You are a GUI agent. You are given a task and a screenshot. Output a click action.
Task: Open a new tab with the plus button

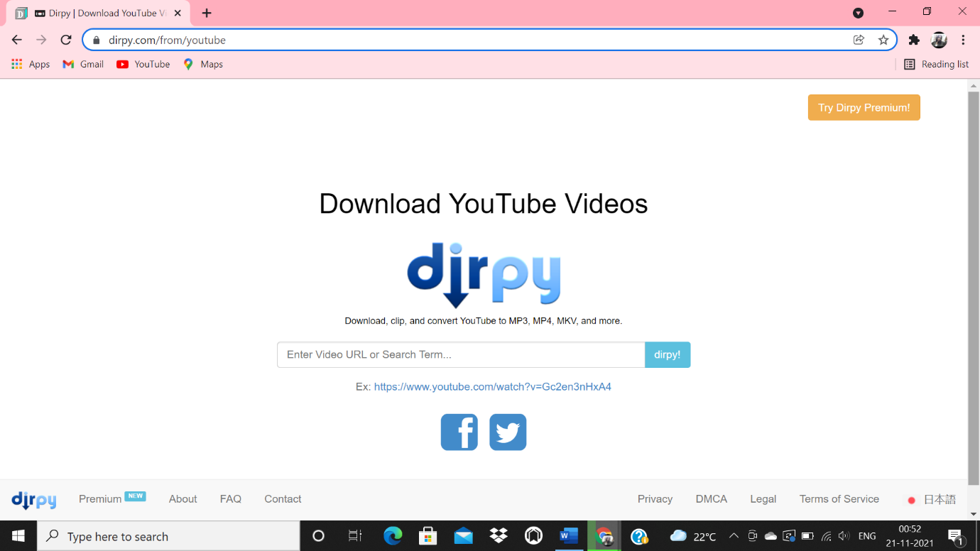pyautogui.click(x=207, y=13)
